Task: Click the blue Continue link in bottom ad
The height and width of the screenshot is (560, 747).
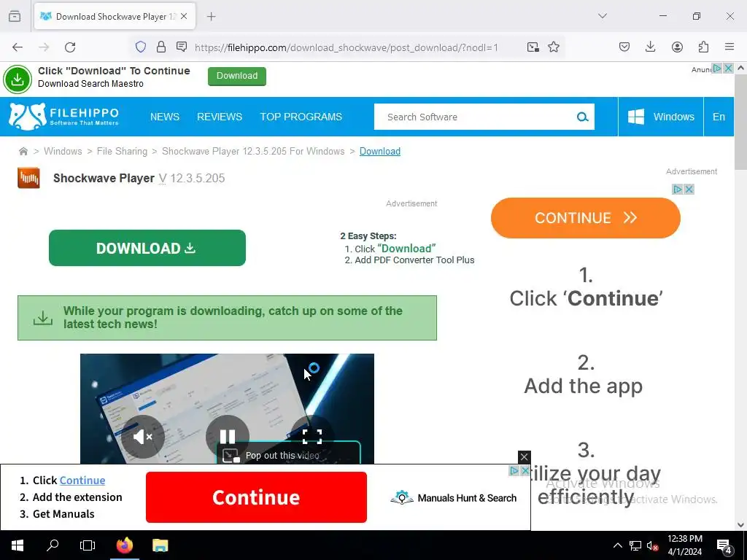Action: pos(82,480)
